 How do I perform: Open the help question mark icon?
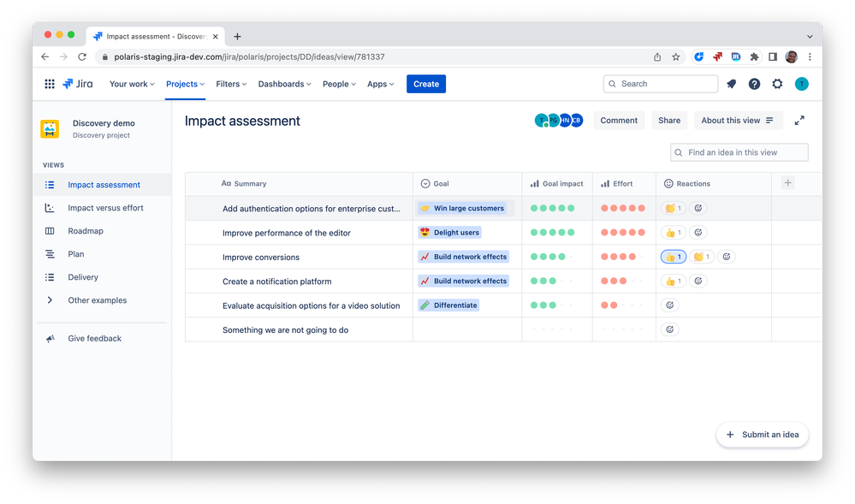(754, 84)
